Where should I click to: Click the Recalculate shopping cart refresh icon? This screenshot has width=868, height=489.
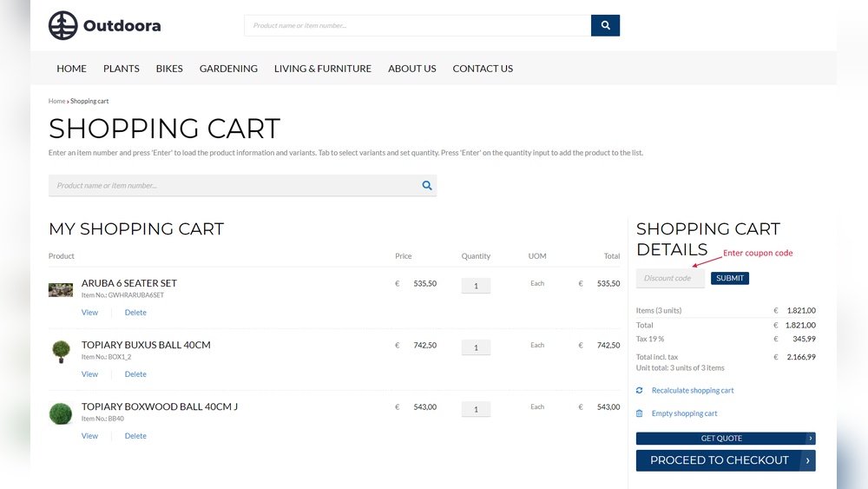[640, 391]
